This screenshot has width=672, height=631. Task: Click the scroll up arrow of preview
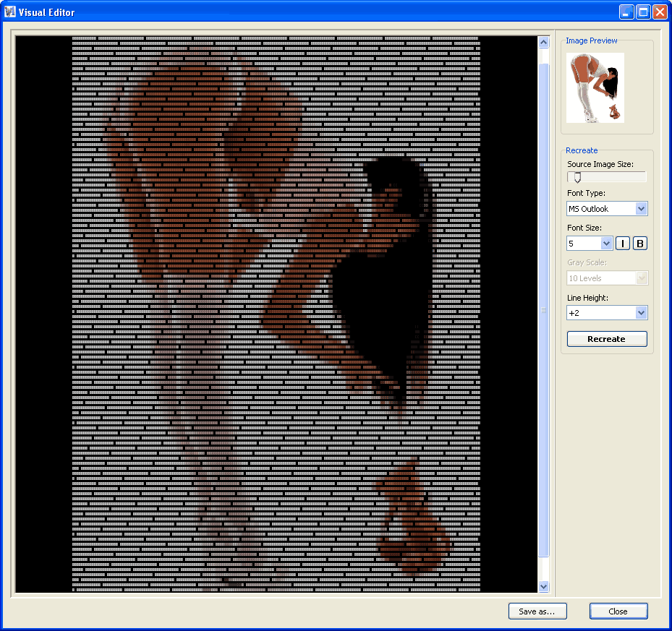pos(543,42)
